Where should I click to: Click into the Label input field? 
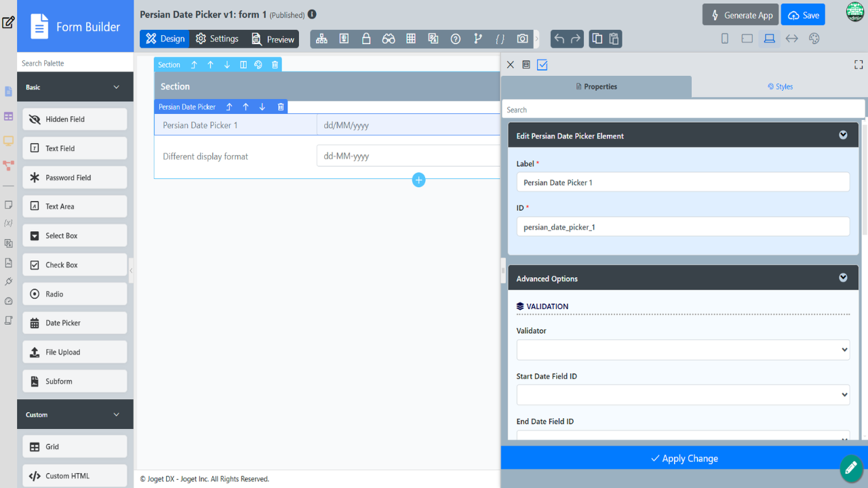tap(683, 182)
